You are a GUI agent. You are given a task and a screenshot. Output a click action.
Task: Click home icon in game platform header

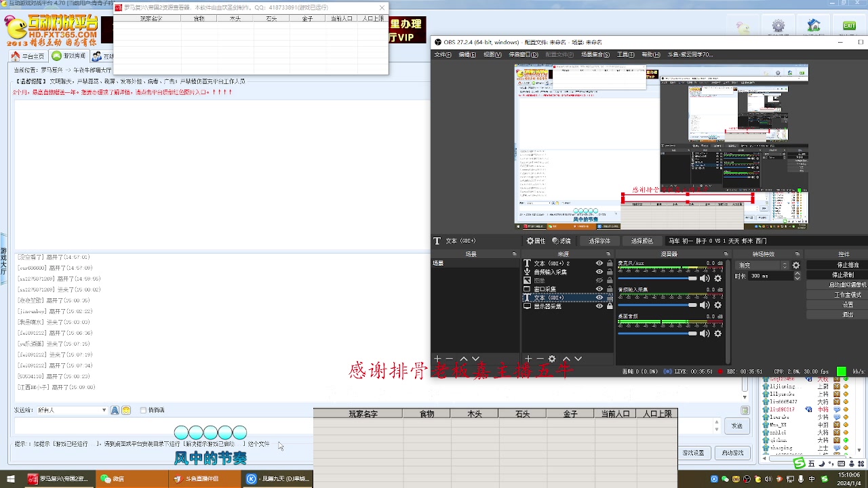coord(814,26)
